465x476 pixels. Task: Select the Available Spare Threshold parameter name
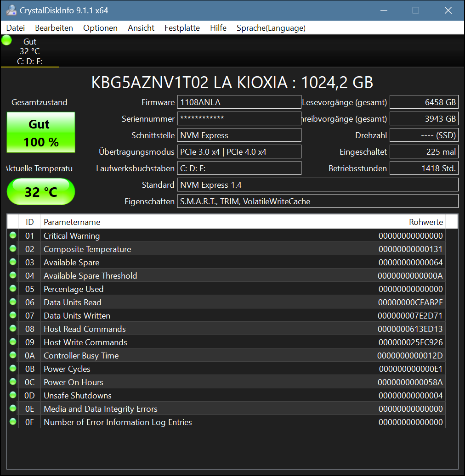[90, 276]
